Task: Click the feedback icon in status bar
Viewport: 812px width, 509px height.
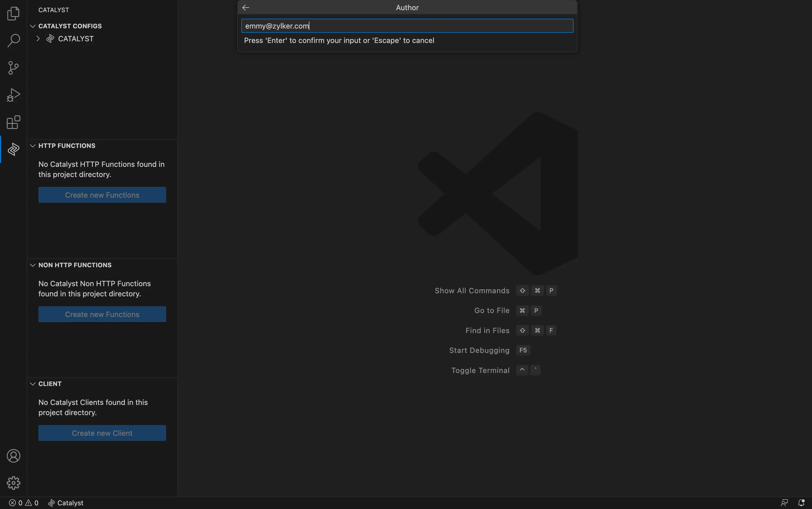Action: (784, 502)
